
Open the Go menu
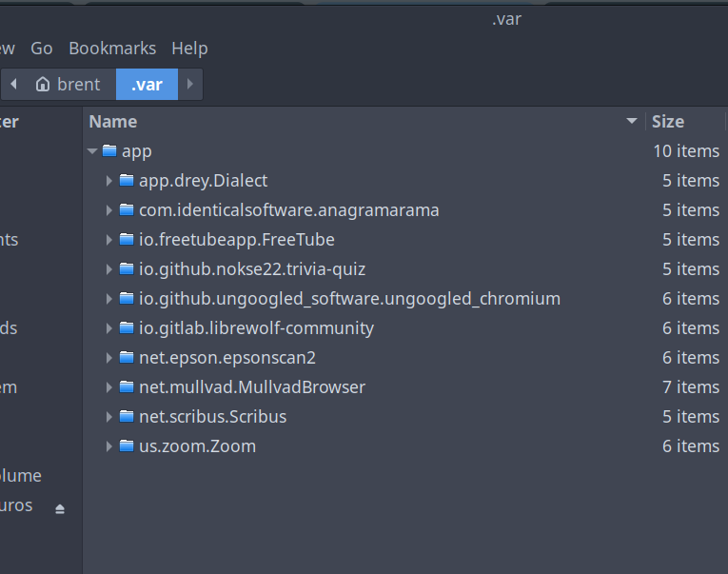(x=42, y=48)
